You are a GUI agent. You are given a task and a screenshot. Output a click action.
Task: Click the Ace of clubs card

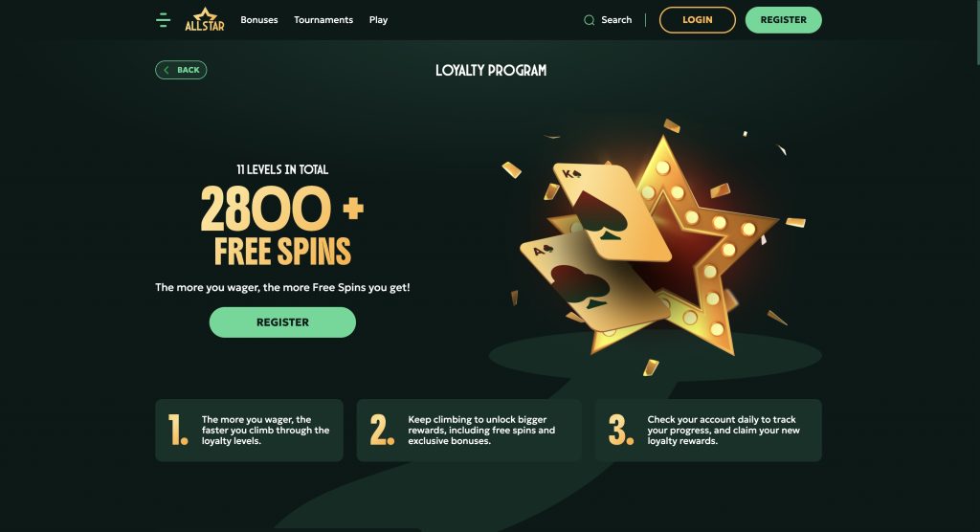[590, 282]
